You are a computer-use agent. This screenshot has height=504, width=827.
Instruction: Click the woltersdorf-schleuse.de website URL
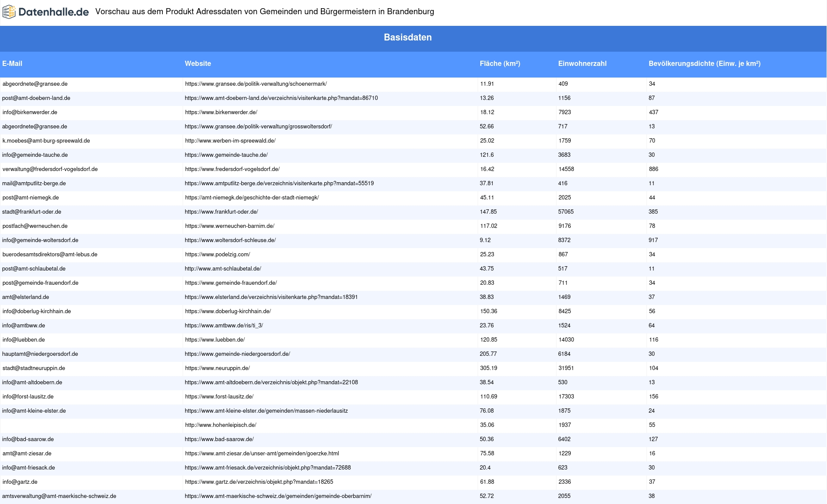230,240
